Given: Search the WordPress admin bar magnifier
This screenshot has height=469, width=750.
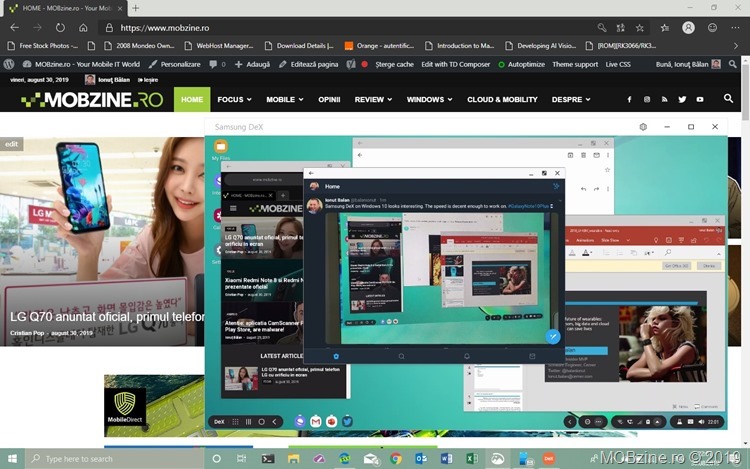Looking at the screenshot, I should 732,64.
